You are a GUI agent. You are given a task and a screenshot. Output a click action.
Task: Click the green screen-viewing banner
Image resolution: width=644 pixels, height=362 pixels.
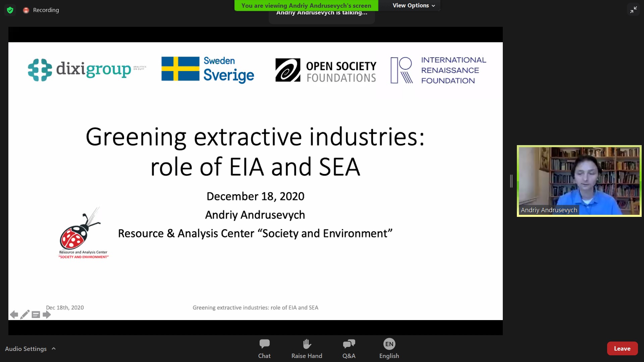pyautogui.click(x=306, y=5)
